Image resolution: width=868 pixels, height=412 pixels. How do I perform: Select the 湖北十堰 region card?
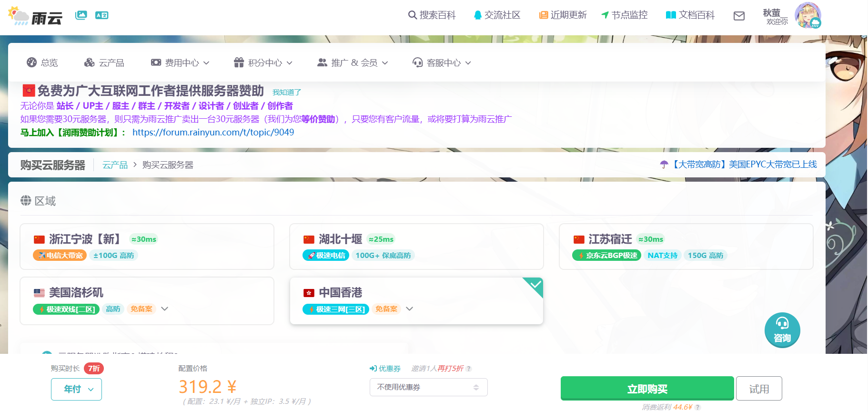[x=416, y=247]
